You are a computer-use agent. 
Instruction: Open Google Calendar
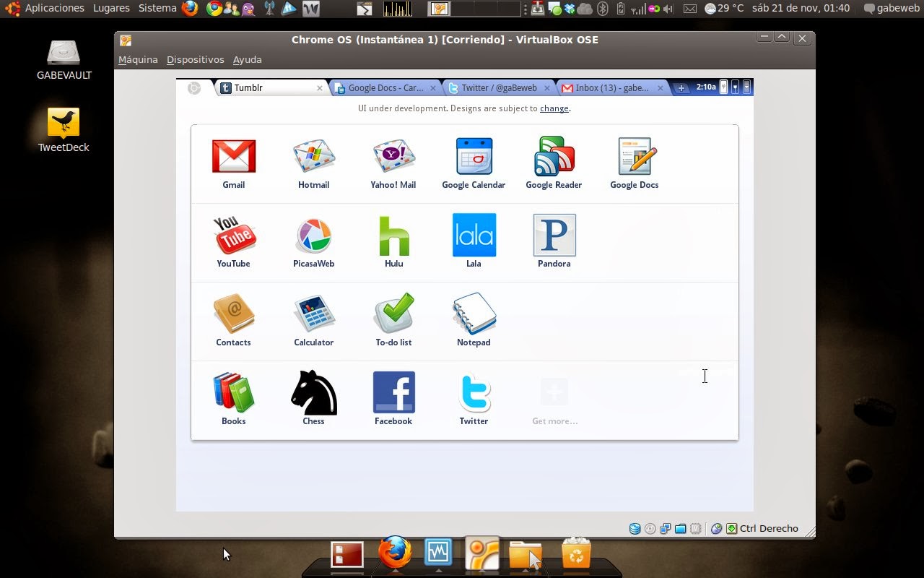pyautogui.click(x=474, y=156)
